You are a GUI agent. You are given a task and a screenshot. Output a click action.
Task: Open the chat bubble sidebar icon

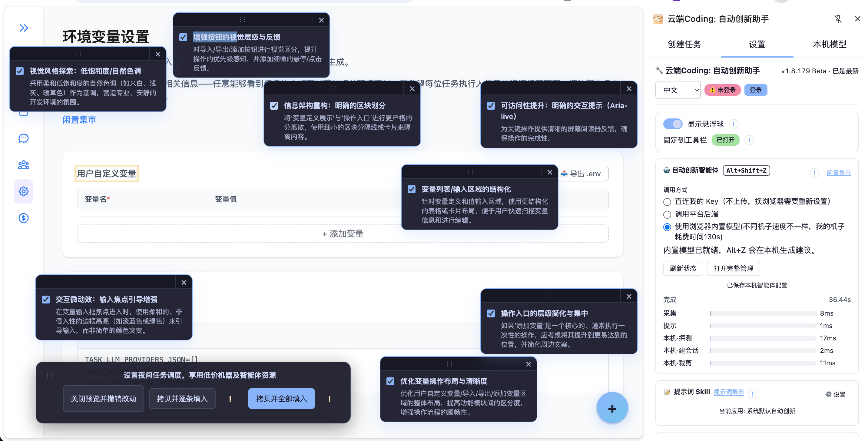tap(24, 138)
